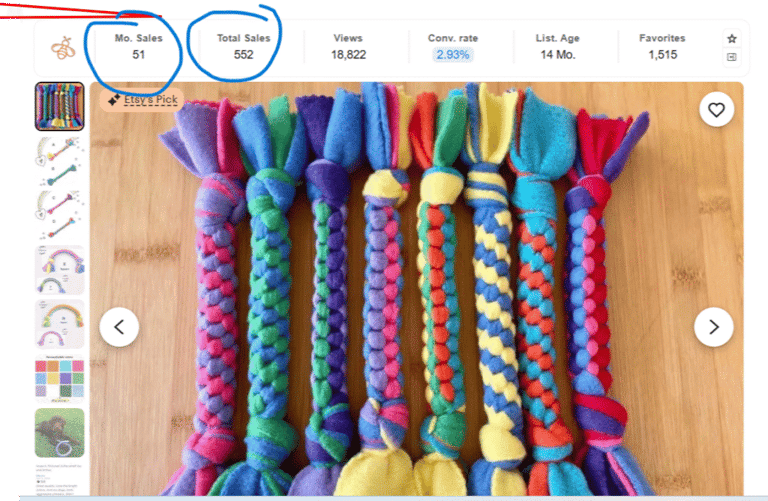The width and height of the screenshot is (768, 501).
Task: Advance to the next listing photo
Action: [714, 327]
